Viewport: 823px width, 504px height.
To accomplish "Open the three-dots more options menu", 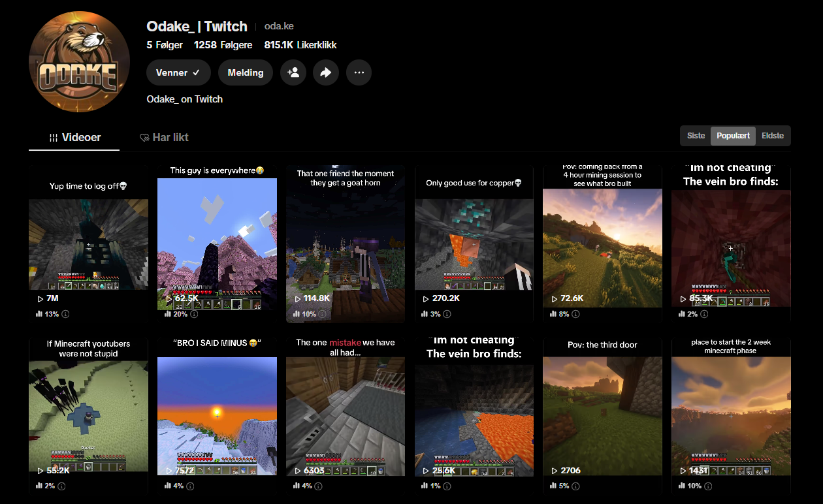I will tap(359, 72).
